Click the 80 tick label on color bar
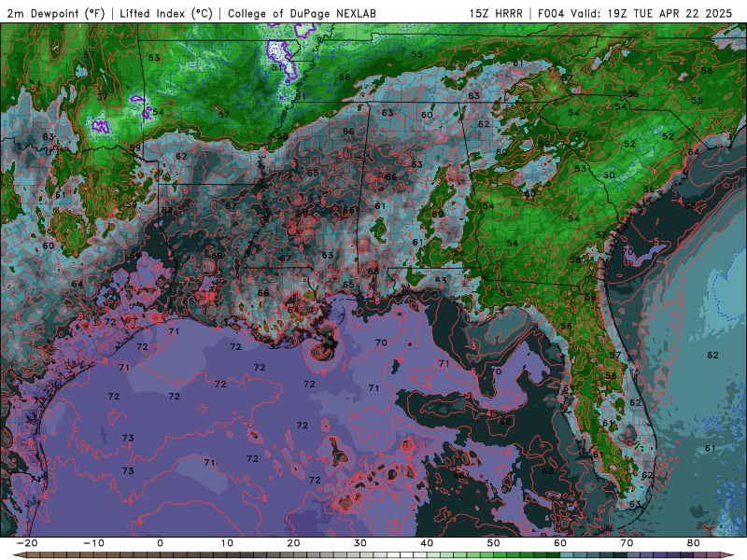 [694, 543]
